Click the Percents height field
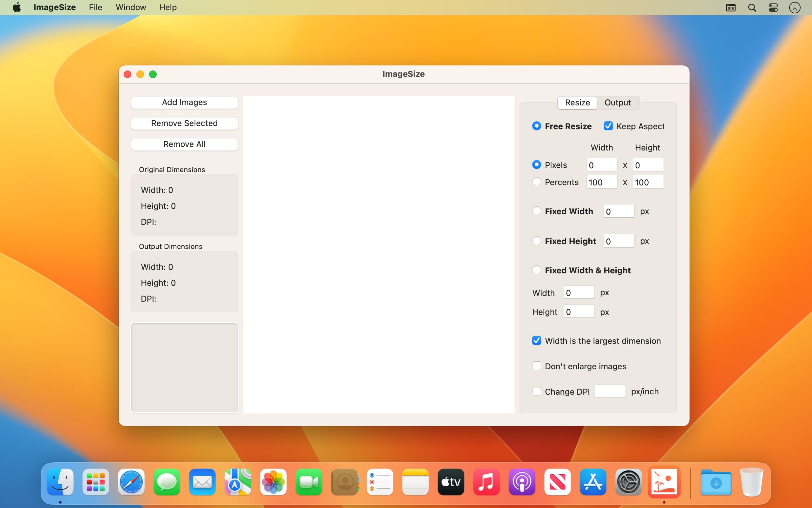This screenshot has width=812, height=508. [648, 182]
